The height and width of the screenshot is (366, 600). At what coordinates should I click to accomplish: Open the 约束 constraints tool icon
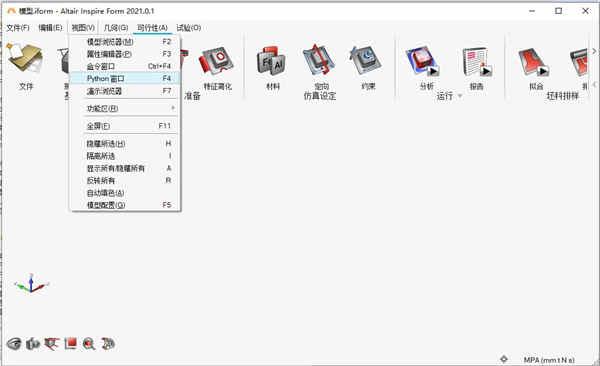(365, 60)
